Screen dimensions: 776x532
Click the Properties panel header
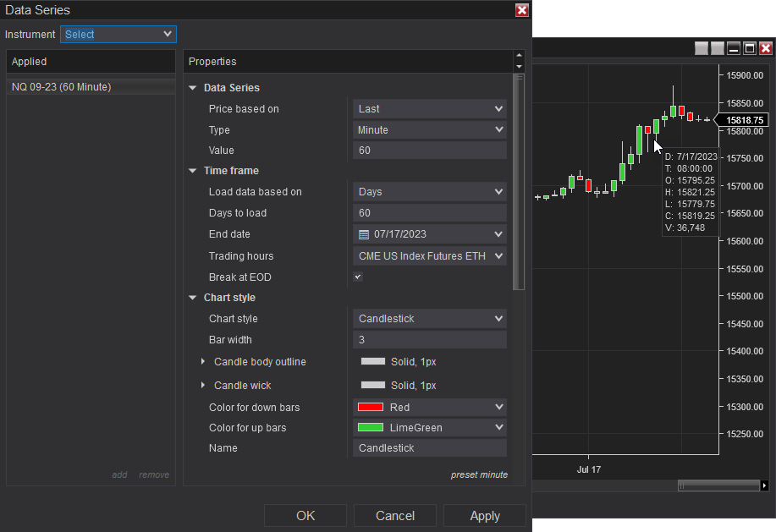pyautogui.click(x=349, y=61)
